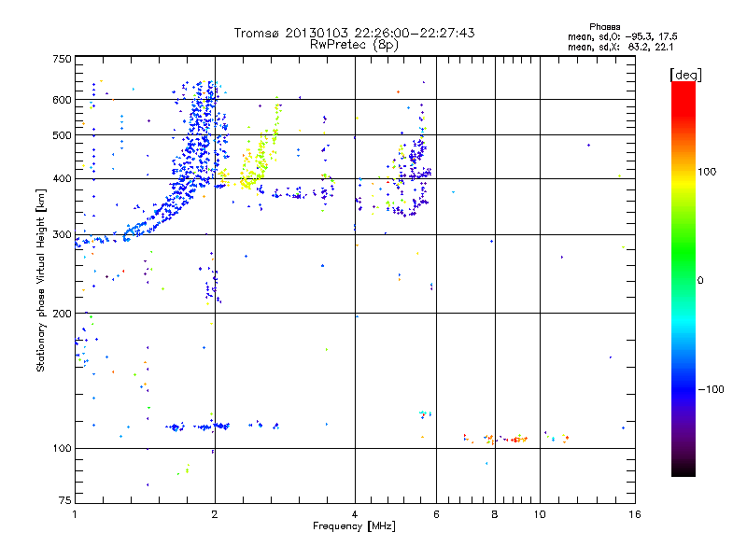Click the x-axis tick label '10'

tap(540, 514)
